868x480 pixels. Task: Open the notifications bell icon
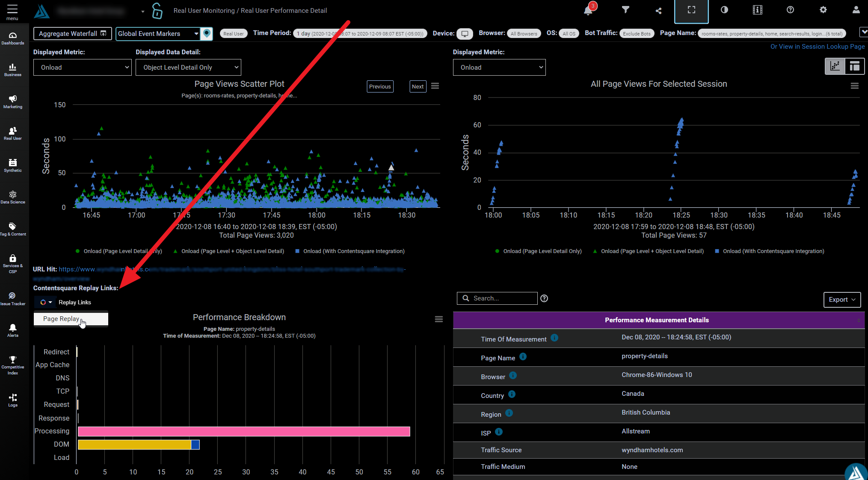coord(588,11)
